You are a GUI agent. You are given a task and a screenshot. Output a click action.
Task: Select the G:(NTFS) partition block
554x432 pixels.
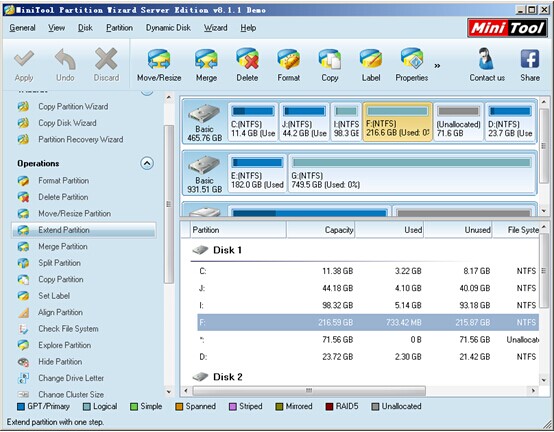pyautogui.click(x=412, y=173)
